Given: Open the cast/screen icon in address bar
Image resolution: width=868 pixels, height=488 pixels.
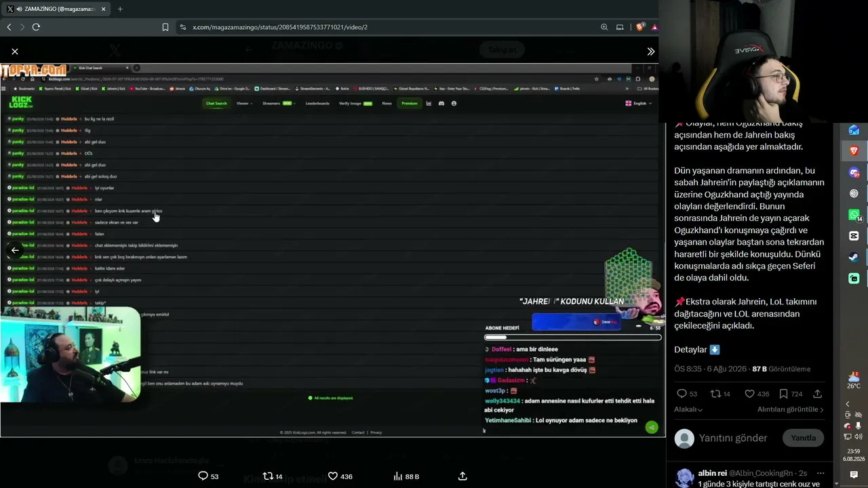Looking at the screenshot, I should (x=620, y=27).
